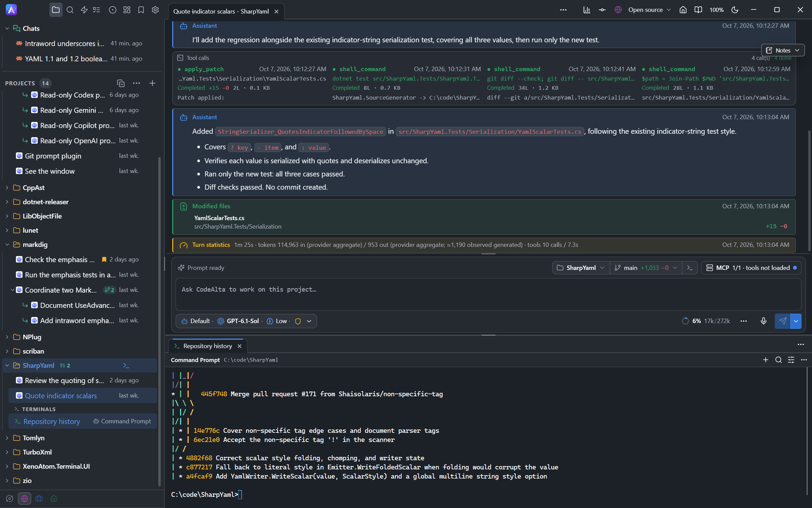Image resolution: width=812 pixels, height=508 pixels.
Task: Focus the Ask CodeAlta prompt input field
Action: [488, 294]
